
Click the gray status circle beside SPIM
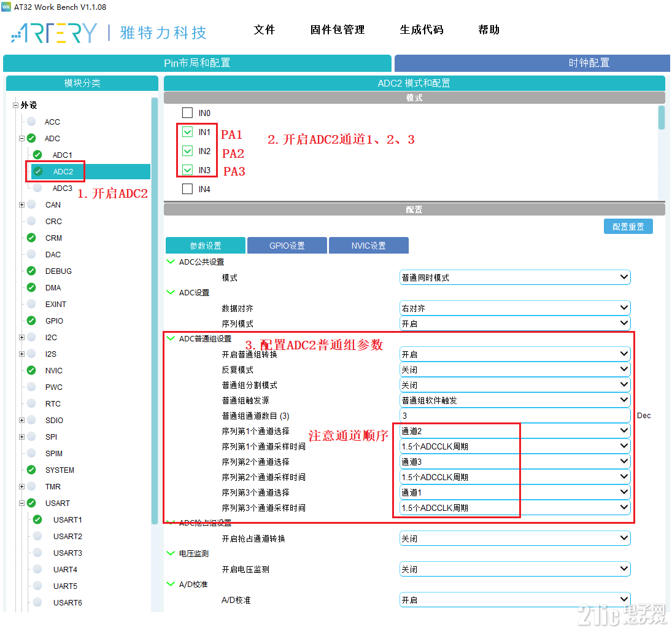point(31,453)
